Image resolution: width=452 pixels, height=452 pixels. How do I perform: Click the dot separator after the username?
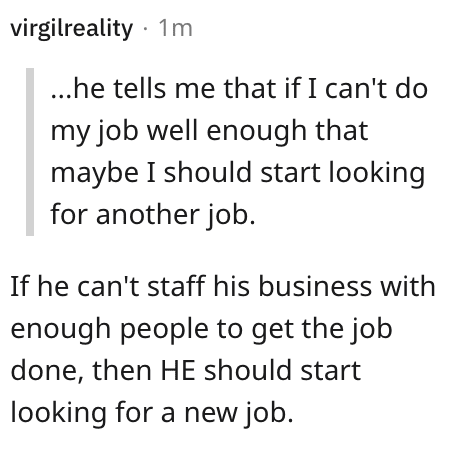(x=145, y=29)
